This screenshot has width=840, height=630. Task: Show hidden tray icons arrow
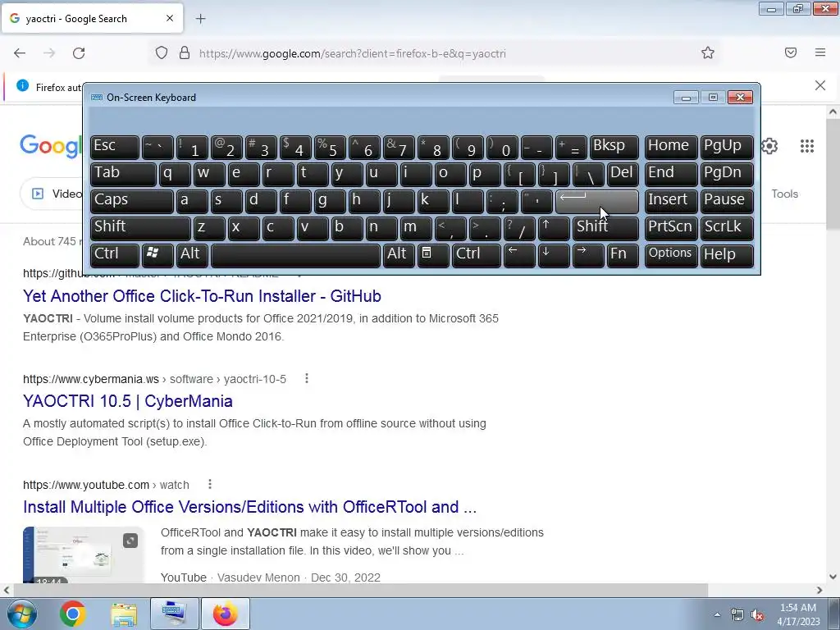717,615
